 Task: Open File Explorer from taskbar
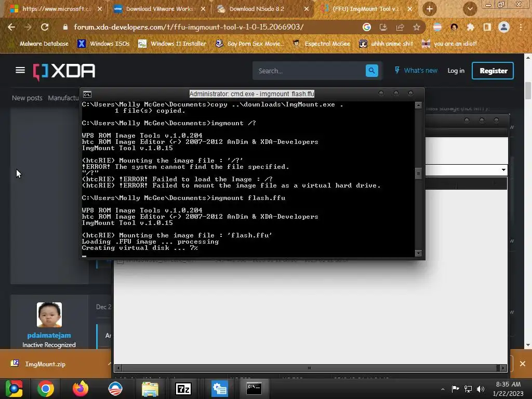point(150,389)
